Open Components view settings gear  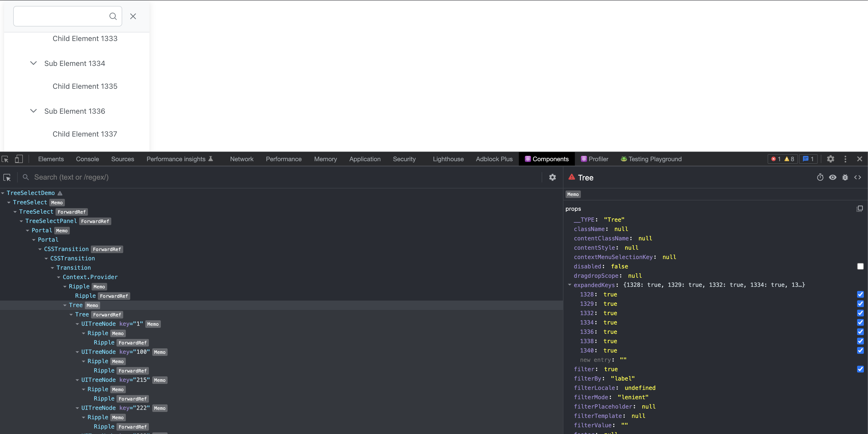552,177
